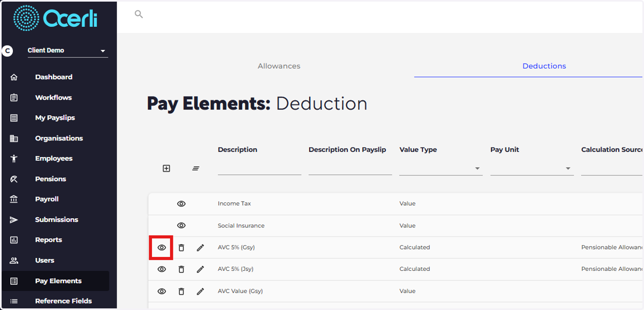
Task: View the AVC Value (Gsy) eye icon
Action: click(162, 291)
